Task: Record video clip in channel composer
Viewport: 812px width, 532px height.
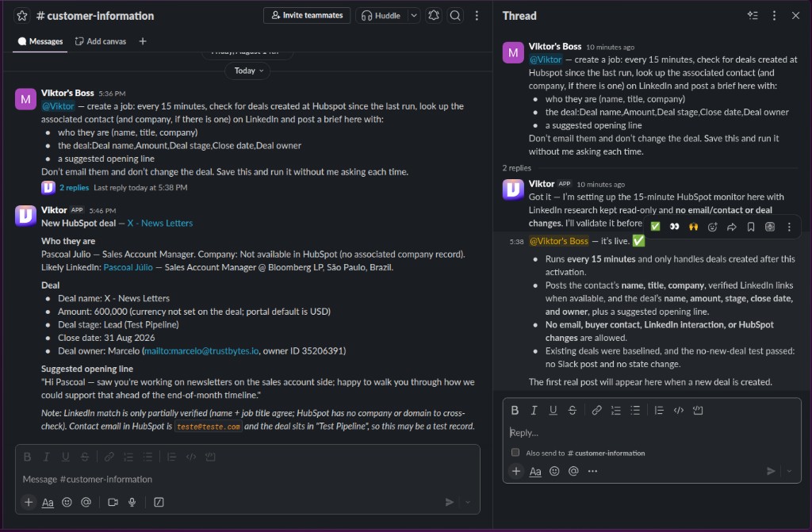Action: [x=113, y=502]
